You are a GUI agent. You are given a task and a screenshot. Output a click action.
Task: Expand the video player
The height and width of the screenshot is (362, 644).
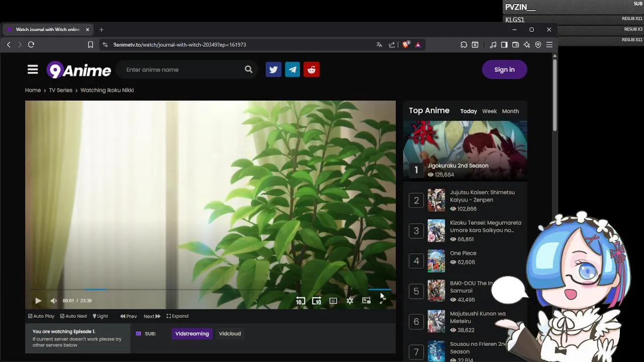point(178,316)
